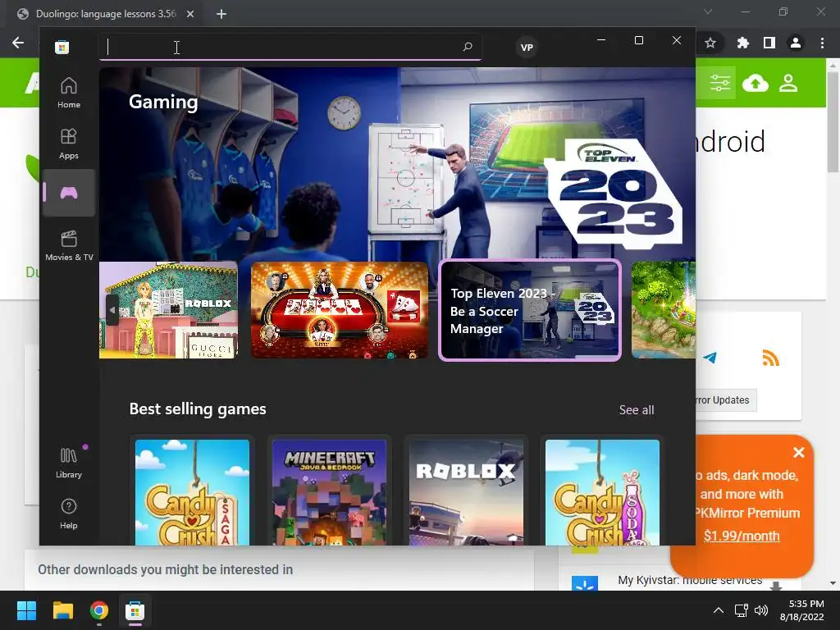840x630 pixels.
Task: Open Chrome tab search dropdown arrow
Action: click(708, 11)
